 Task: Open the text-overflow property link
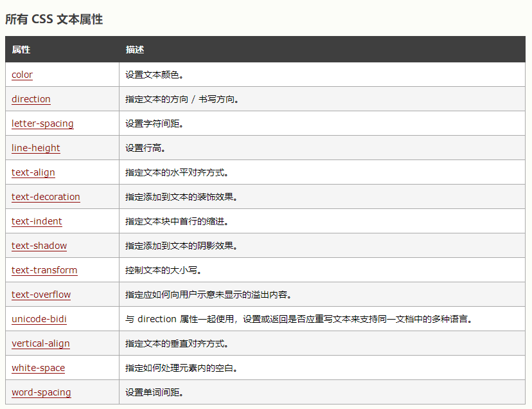[x=40, y=295]
